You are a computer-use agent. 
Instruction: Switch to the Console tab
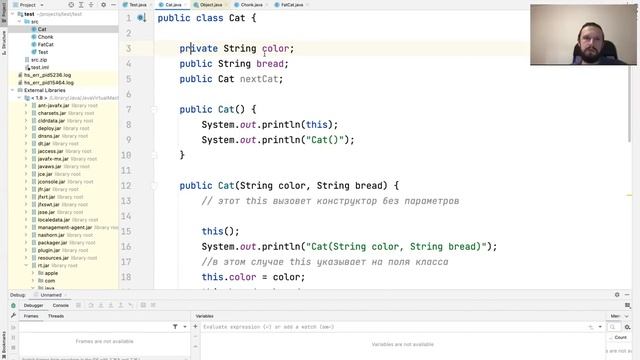coord(60,305)
